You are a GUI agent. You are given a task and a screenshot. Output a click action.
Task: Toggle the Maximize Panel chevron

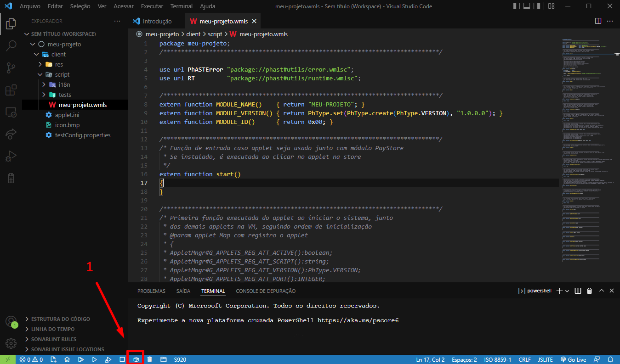(601, 291)
